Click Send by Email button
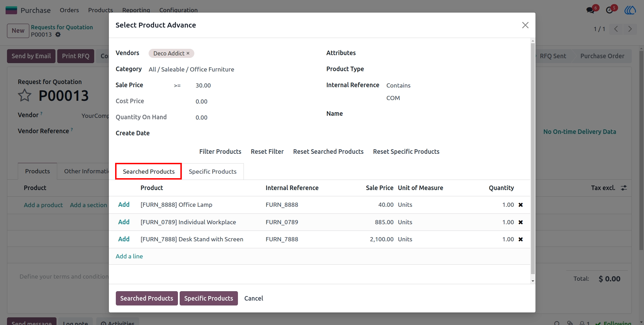 (x=31, y=56)
